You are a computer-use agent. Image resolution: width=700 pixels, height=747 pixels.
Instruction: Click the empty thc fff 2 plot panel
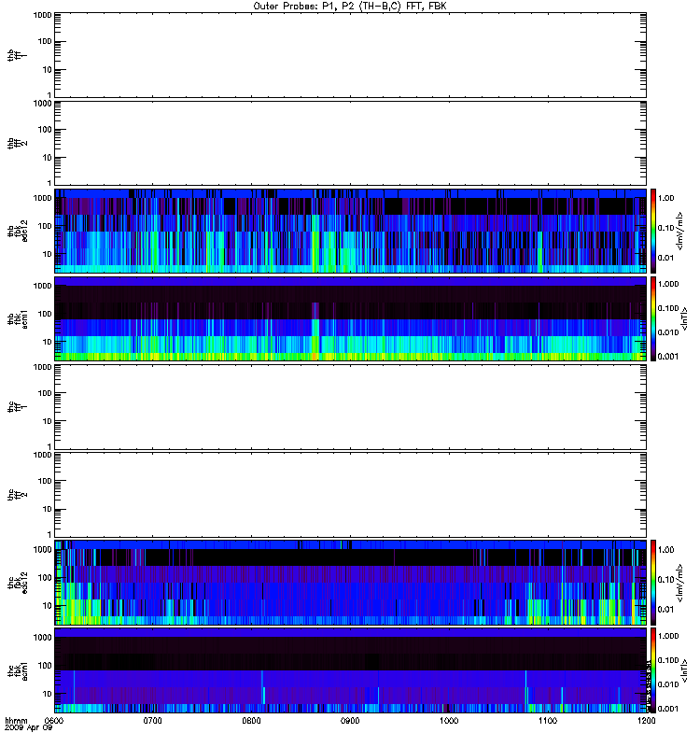point(350,495)
